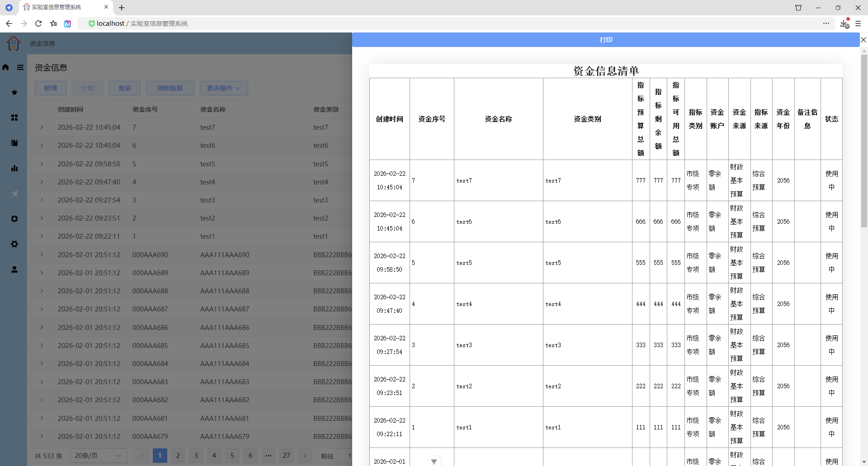The height and width of the screenshot is (466, 868).
Task: Open the four-squares grid icon in sidebar
Action: [14, 118]
